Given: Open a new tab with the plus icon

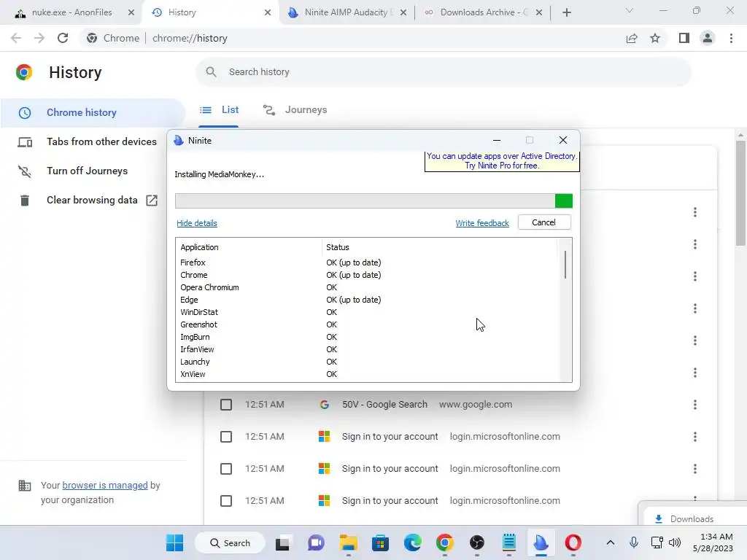Looking at the screenshot, I should point(566,12).
